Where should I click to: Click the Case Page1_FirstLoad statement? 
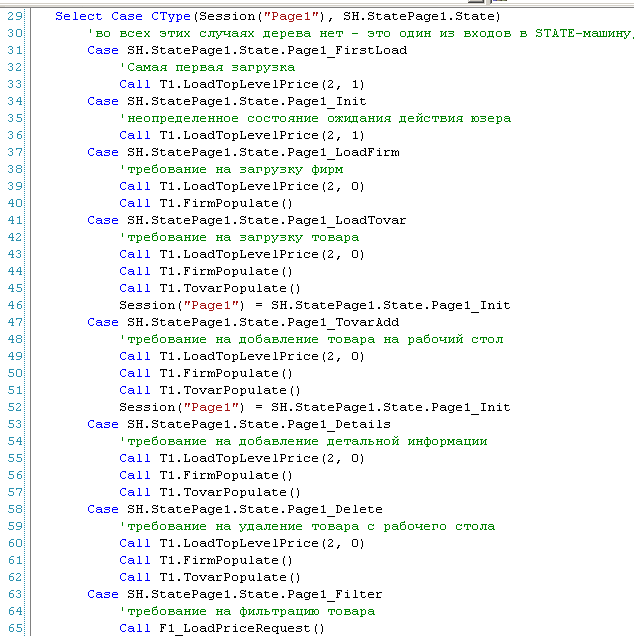(x=247, y=50)
